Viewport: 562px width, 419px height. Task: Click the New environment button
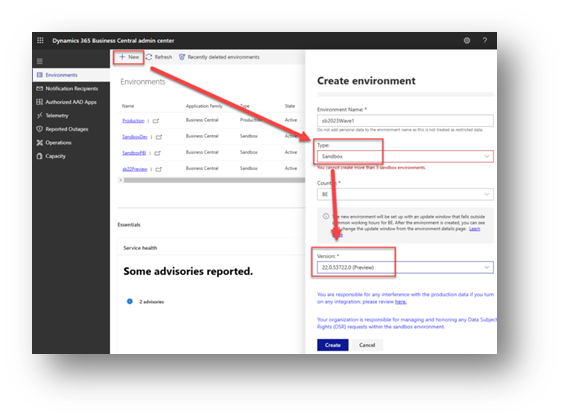click(129, 57)
